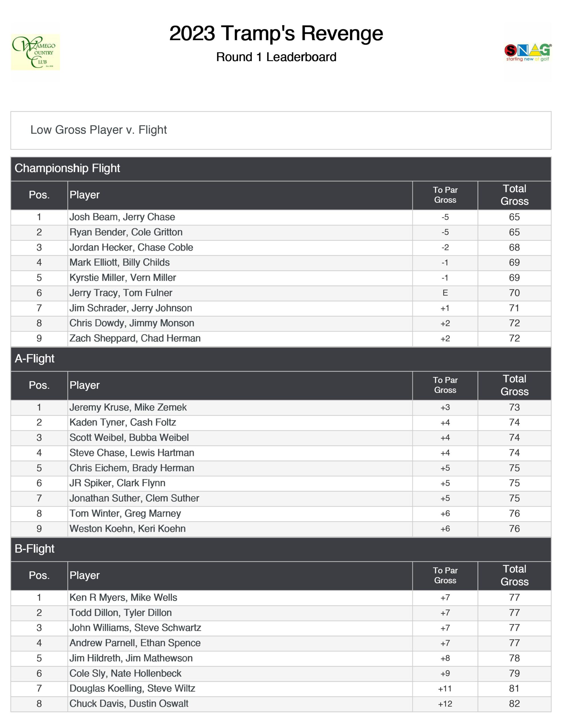Click the SNAG starting new at golf logo
562x728 pixels.
[x=527, y=52]
